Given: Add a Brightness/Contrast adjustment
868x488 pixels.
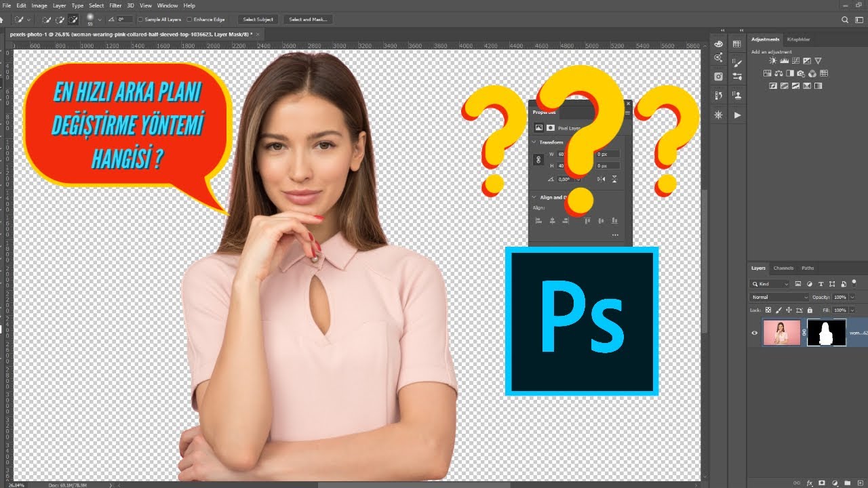Looking at the screenshot, I should click(x=773, y=61).
